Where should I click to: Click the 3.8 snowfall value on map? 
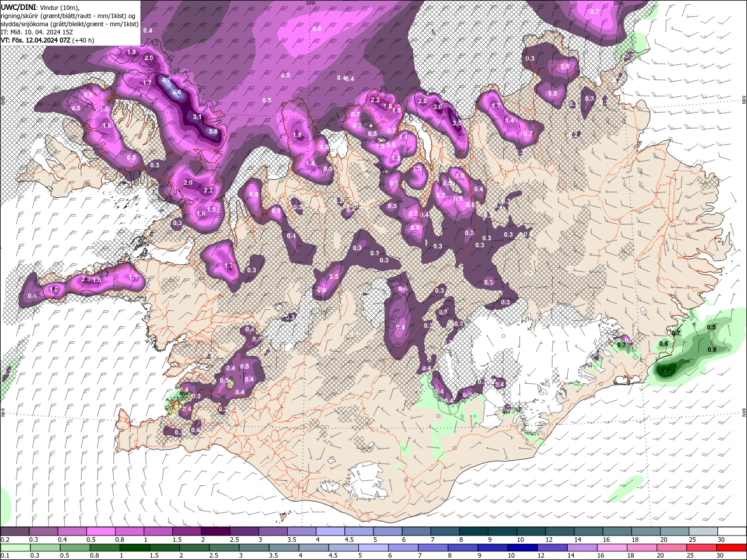213,132
